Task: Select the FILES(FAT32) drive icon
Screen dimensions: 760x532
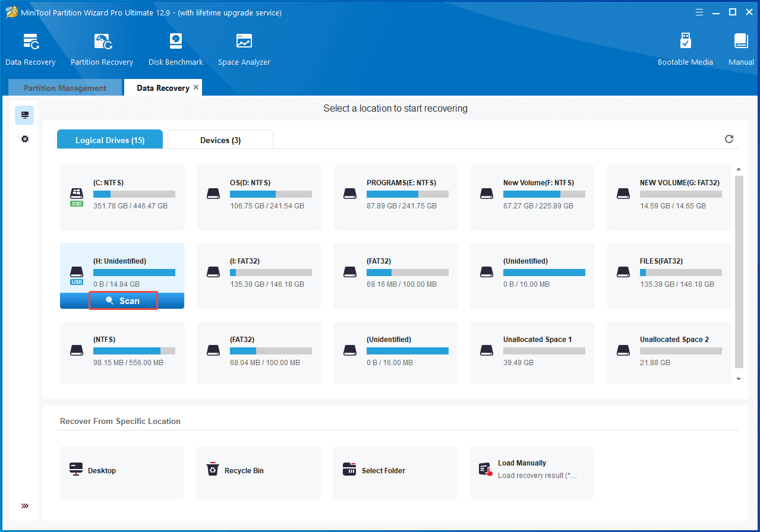Action: [x=623, y=272]
